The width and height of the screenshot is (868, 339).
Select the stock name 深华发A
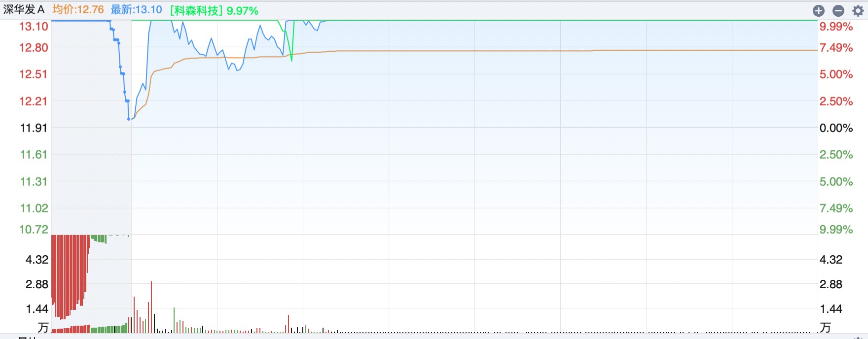coord(24,10)
